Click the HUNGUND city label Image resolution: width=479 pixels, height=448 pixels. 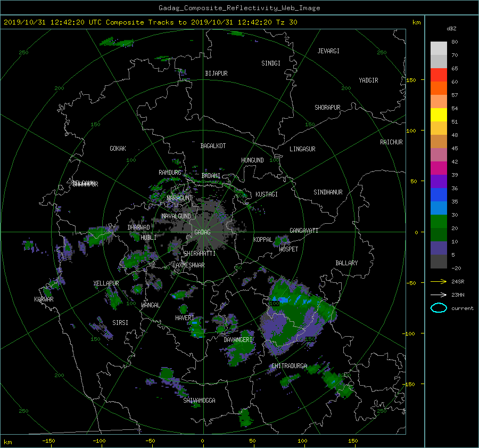[x=252, y=160]
